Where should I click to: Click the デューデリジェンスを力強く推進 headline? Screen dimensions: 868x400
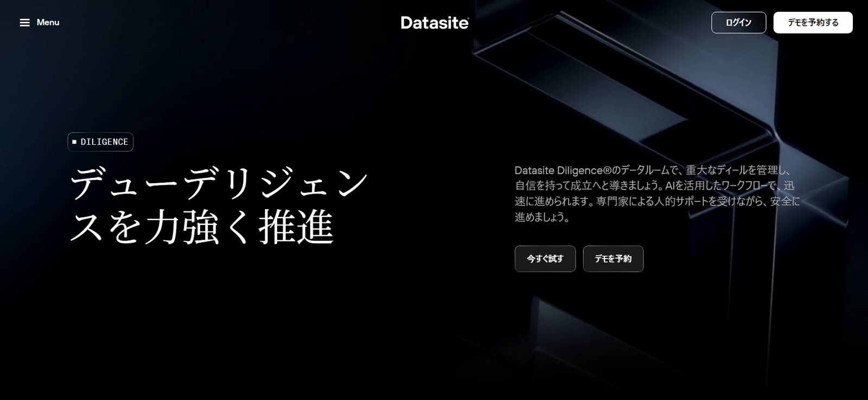(x=220, y=205)
